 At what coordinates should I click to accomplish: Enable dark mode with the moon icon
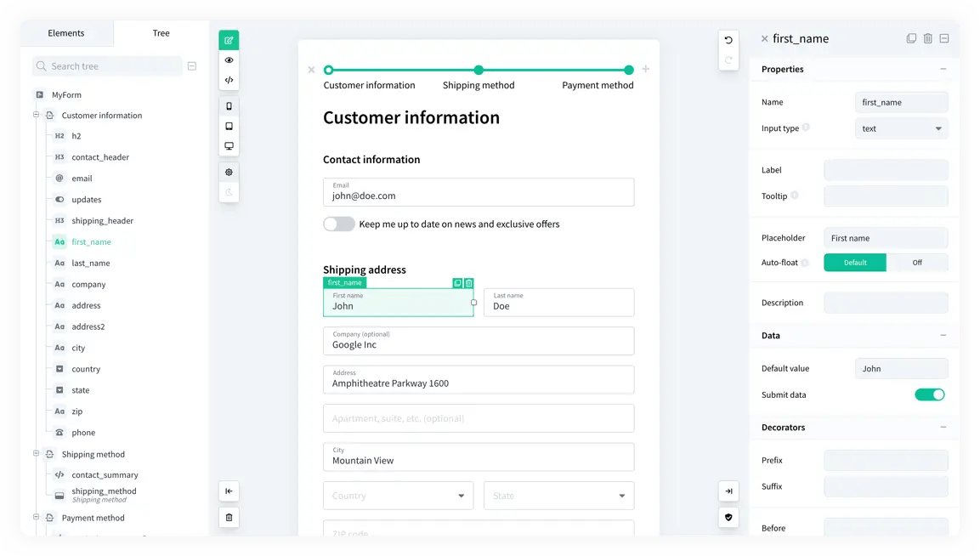(x=229, y=192)
